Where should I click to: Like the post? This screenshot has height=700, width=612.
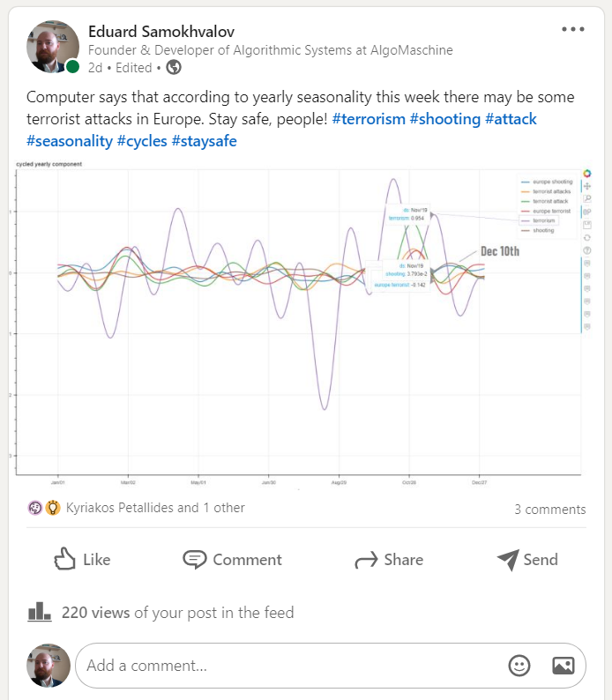click(82, 559)
